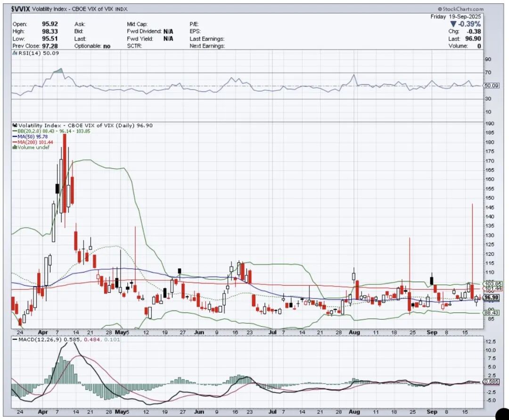This screenshot has height=420, width=509.
Task: Click the 'Volume undef' legend entry
Action: coord(33,148)
